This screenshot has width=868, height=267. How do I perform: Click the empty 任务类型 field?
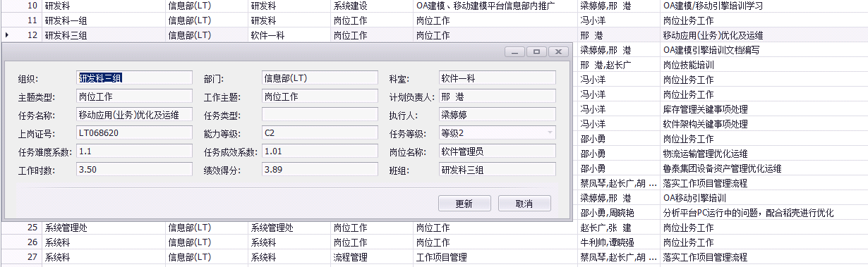coord(320,114)
